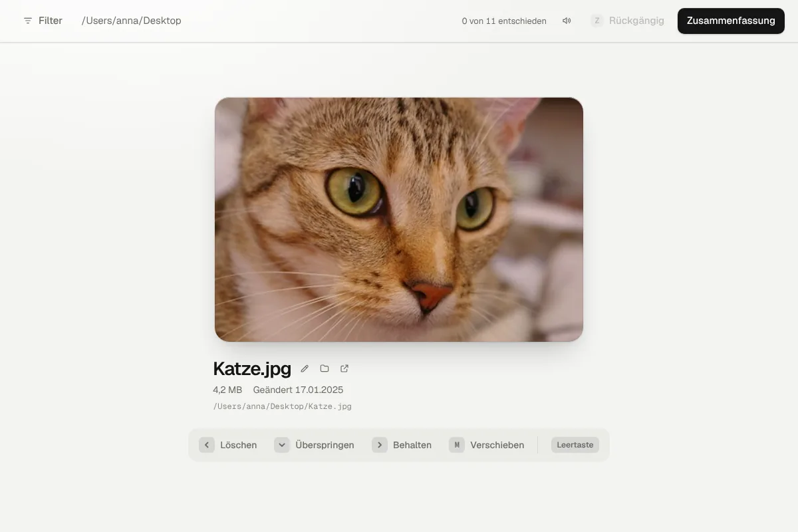The width and height of the screenshot is (798, 532).
Task: Click the left chevron keycap for Löschen
Action: 207,445
